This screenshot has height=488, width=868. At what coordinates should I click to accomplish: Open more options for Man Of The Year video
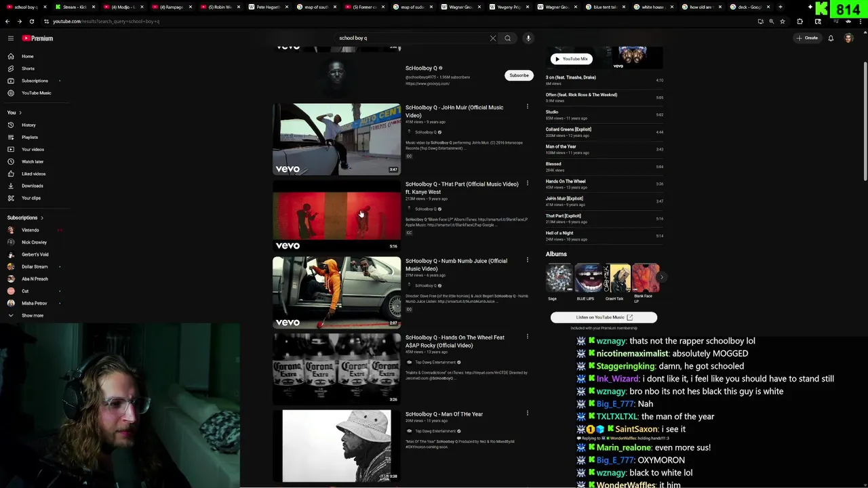tap(527, 413)
